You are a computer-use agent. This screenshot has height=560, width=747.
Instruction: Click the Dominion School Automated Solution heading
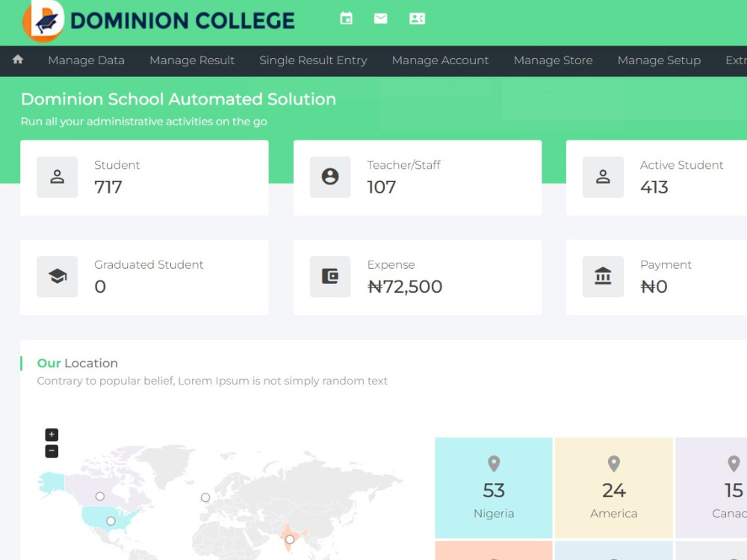pos(179,99)
